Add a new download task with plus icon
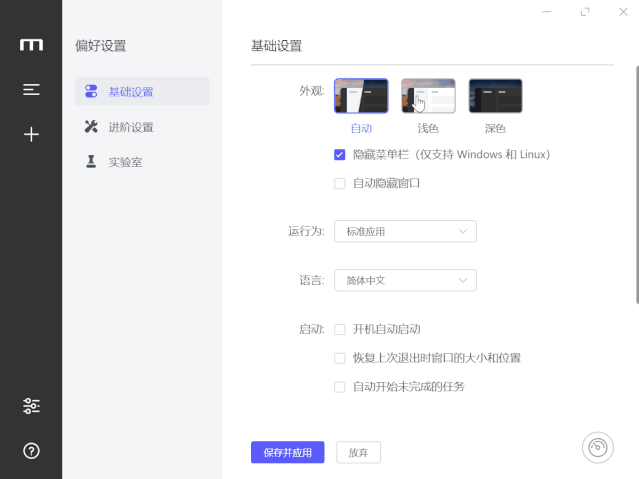The height and width of the screenshot is (479, 639). click(x=31, y=135)
